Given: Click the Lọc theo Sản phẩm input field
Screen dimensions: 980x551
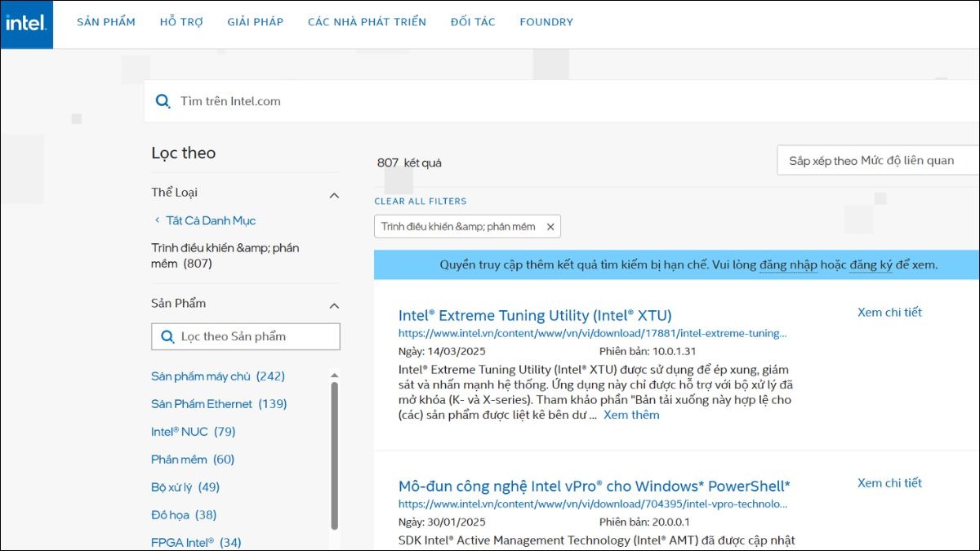Looking at the screenshot, I should pyautogui.click(x=246, y=336).
